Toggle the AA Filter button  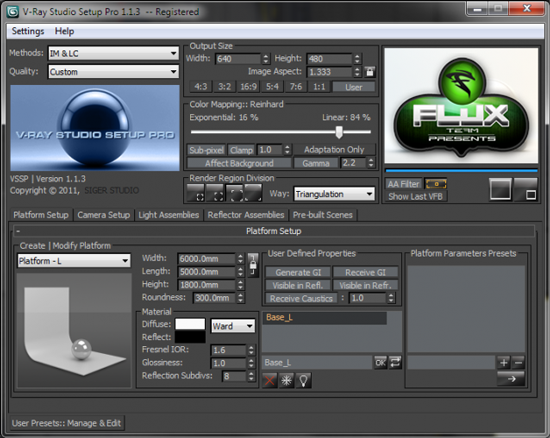pos(403,184)
